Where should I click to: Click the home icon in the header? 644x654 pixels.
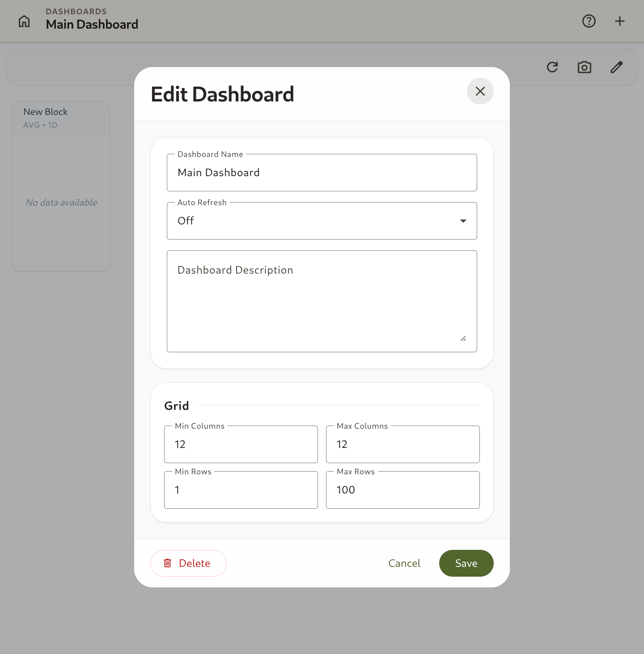coord(24,21)
